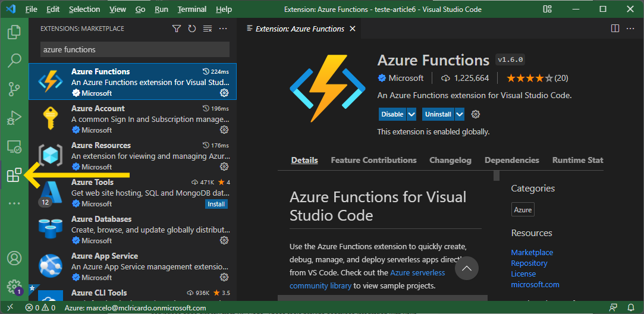The image size is (644, 314).
Task: Click the Azure category tag
Action: [x=523, y=209]
